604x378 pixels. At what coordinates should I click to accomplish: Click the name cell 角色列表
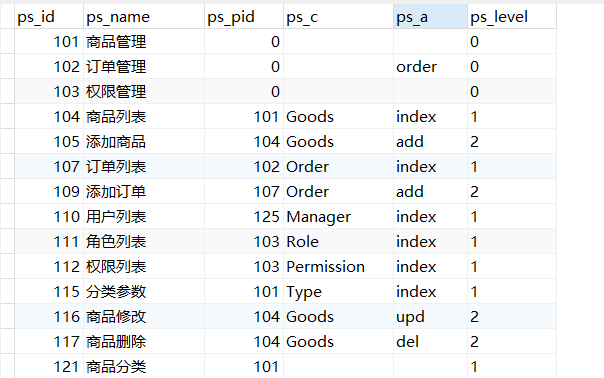(144, 242)
